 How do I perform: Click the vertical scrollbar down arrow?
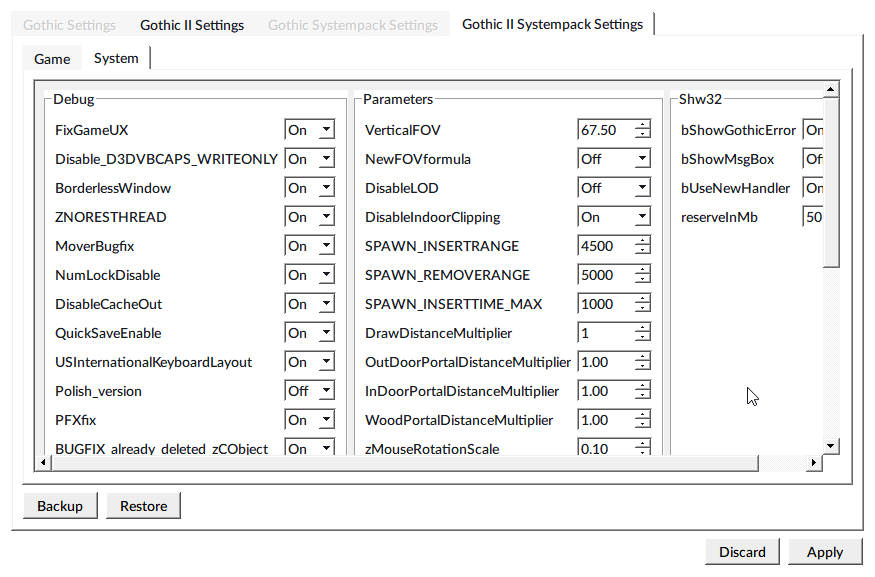pos(831,446)
